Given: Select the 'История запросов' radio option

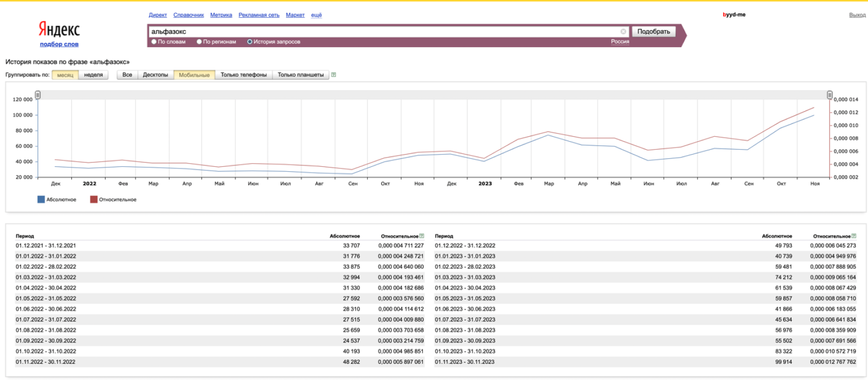Looking at the screenshot, I should (250, 42).
